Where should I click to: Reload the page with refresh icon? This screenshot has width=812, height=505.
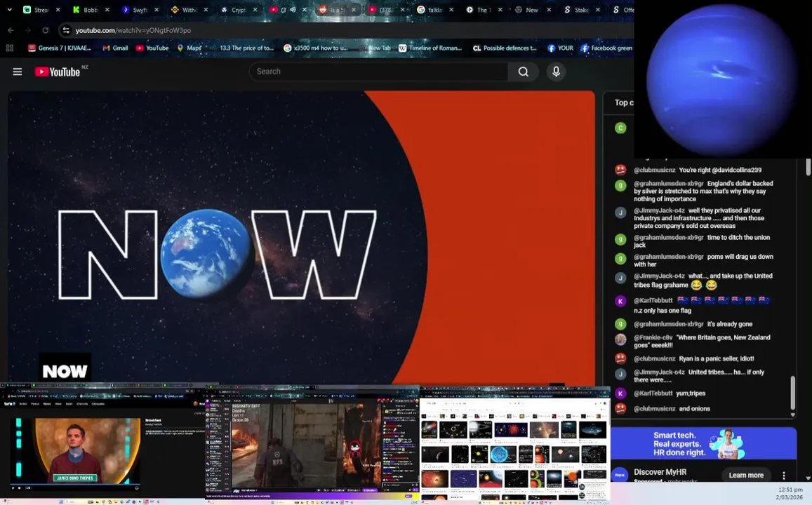[45, 31]
